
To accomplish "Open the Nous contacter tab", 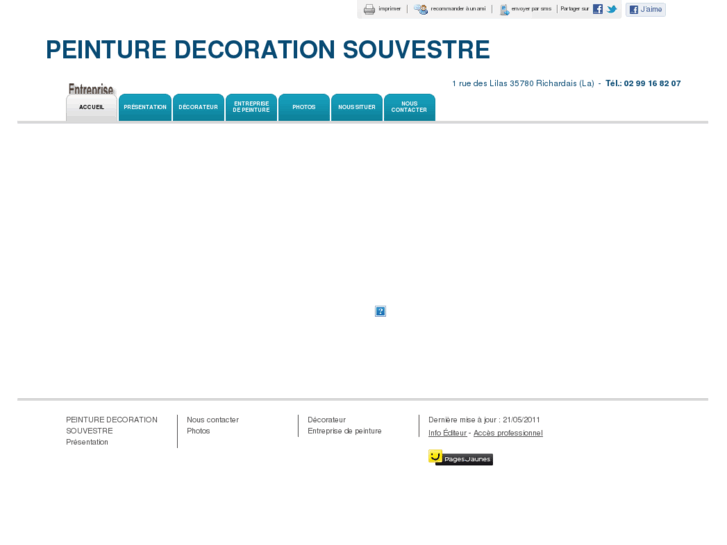I will pos(409,108).
